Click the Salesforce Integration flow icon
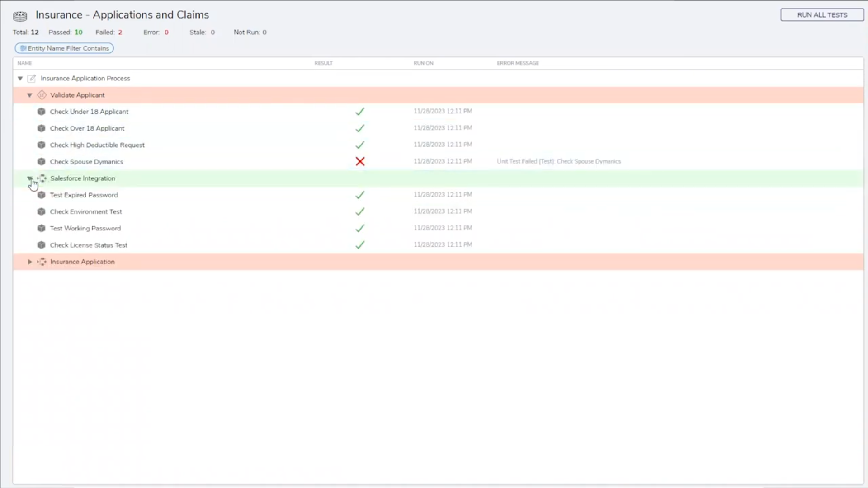Image resolution: width=868 pixels, height=488 pixels. 42,178
